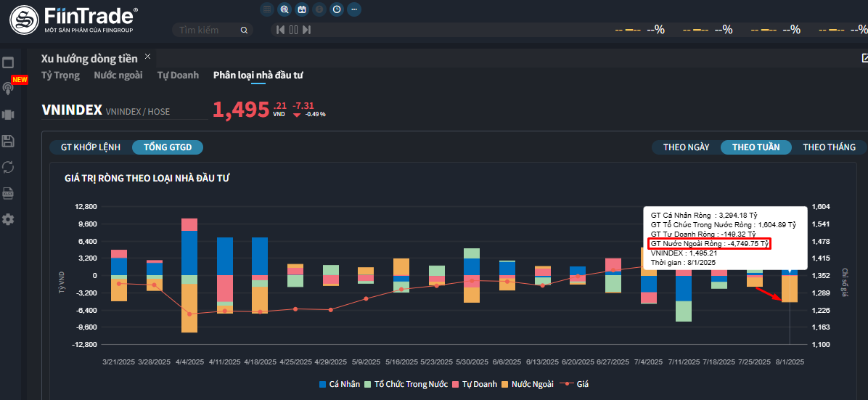868x400 pixels.
Task: Switch to GT KHỚP LỆNH view
Action: tap(90, 147)
